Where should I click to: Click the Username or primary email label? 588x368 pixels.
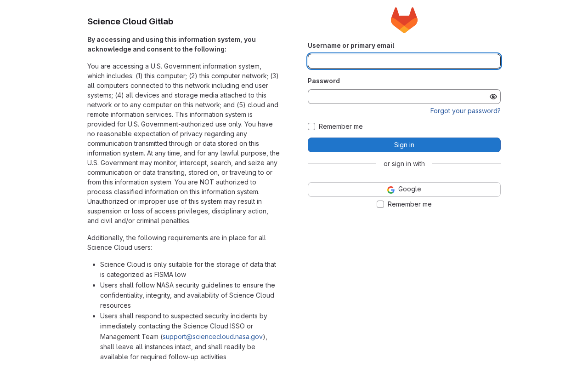tap(351, 46)
